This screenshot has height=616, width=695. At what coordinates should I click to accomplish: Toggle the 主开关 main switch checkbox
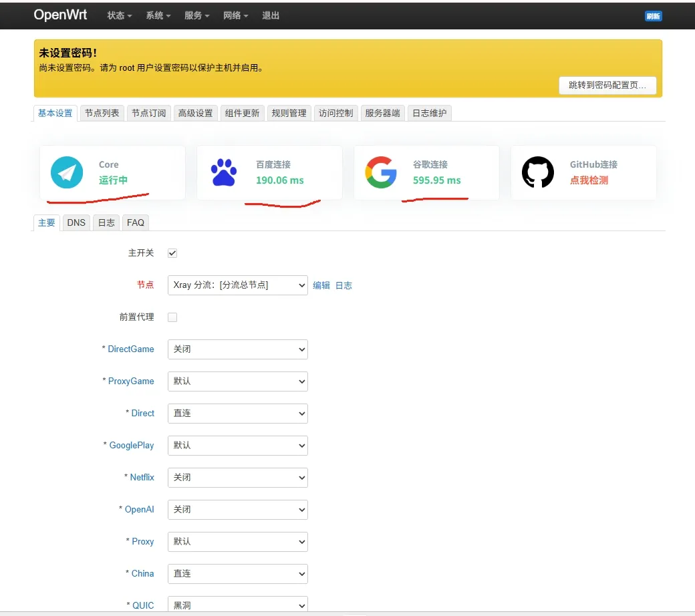coord(172,253)
